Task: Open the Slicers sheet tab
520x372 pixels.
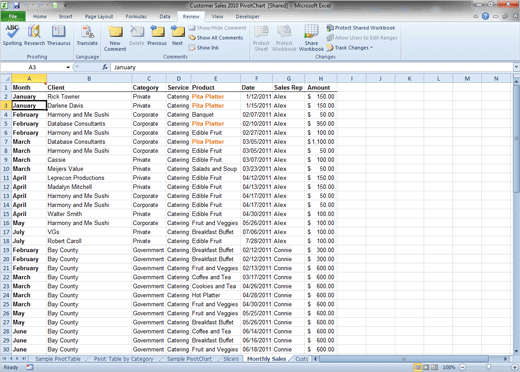Action: (x=231, y=359)
